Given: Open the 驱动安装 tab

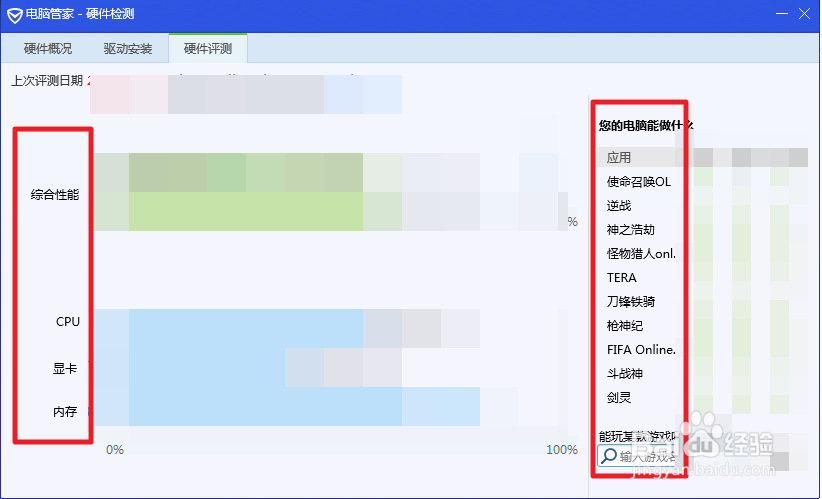Looking at the screenshot, I should pos(128,49).
